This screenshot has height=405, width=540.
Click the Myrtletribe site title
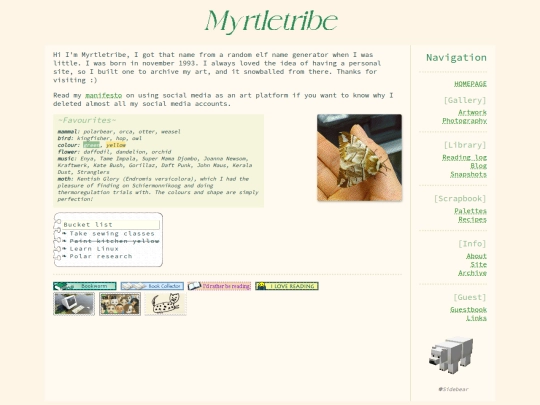pyautogui.click(x=271, y=21)
